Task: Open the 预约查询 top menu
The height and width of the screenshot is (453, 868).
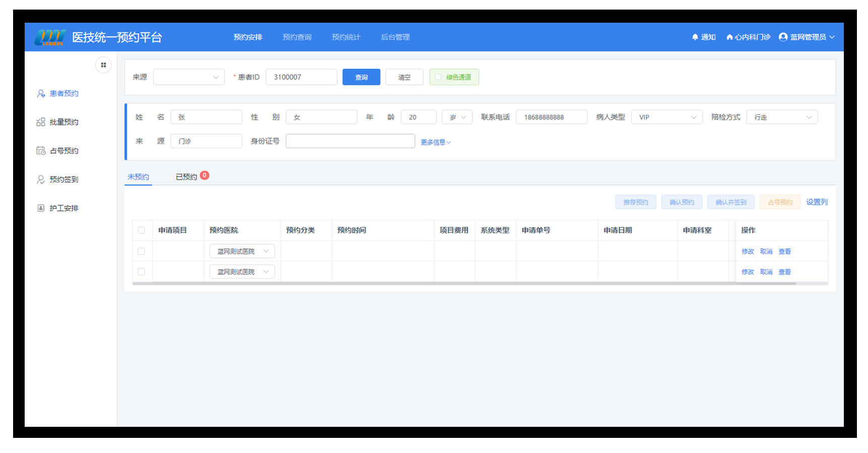Action: click(x=297, y=37)
